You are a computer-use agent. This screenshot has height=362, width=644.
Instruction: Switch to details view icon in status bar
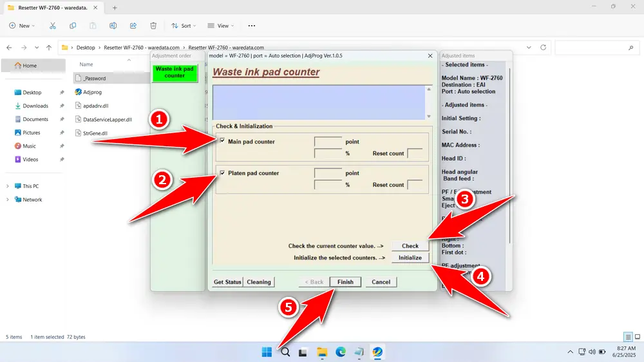(628, 337)
